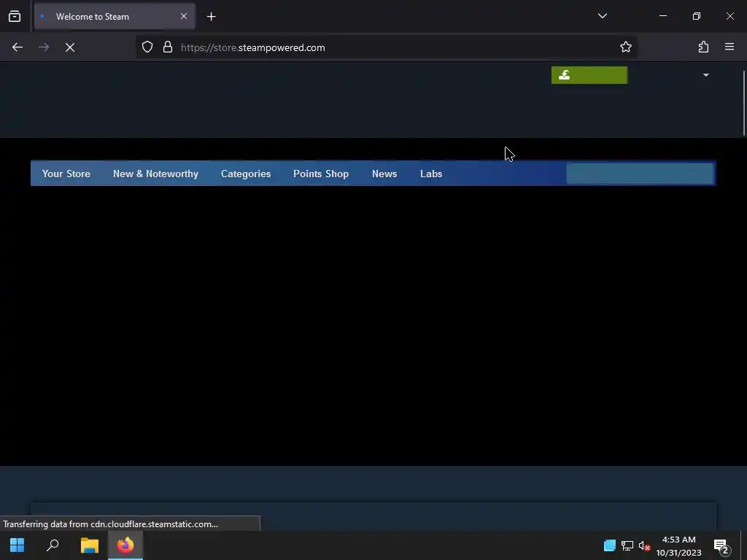Open Firefox View tab list icon

tap(15, 16)
